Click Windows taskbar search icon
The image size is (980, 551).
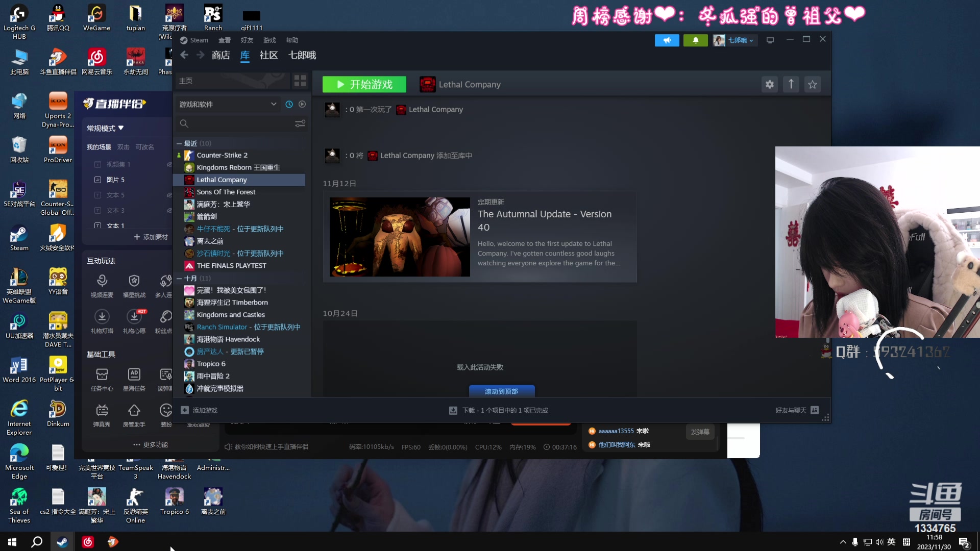[37, 542]
